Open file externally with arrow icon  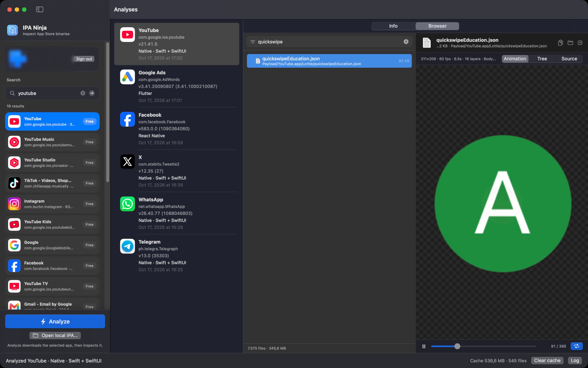tap(580, 43)
